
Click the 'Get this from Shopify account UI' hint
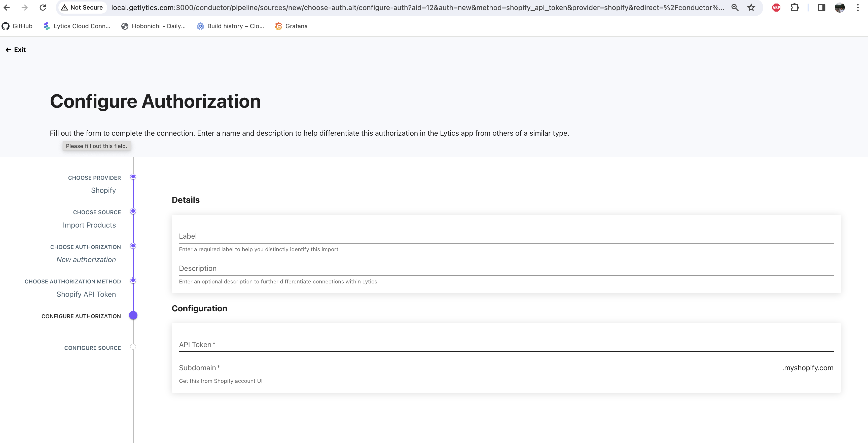click(221, 381)
